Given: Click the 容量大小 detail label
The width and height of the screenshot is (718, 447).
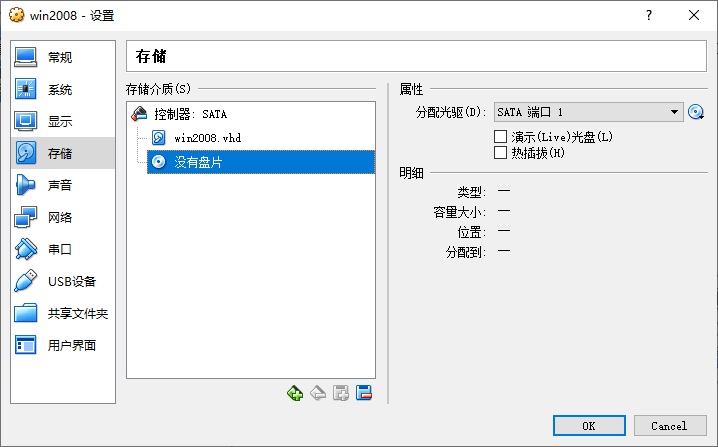Looking at the screenshot, I should [459, 212].
